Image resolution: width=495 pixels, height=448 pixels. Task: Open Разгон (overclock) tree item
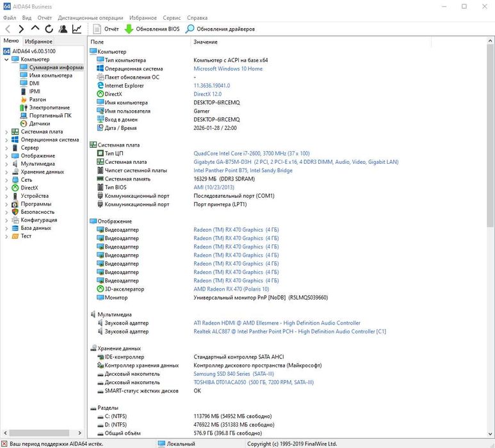point(38,99)
